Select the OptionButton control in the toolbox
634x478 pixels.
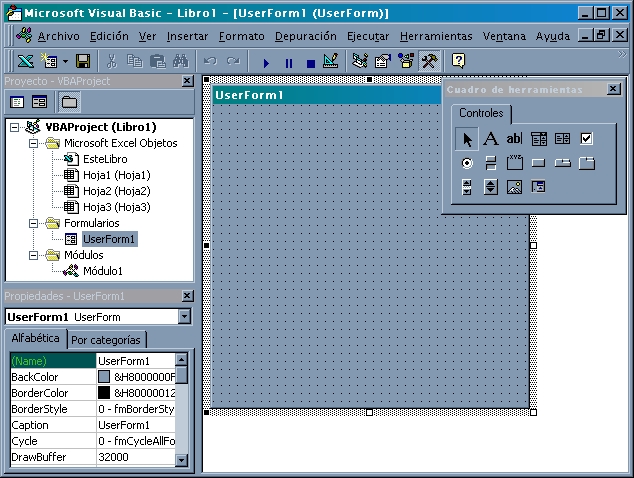coord(467,163)
